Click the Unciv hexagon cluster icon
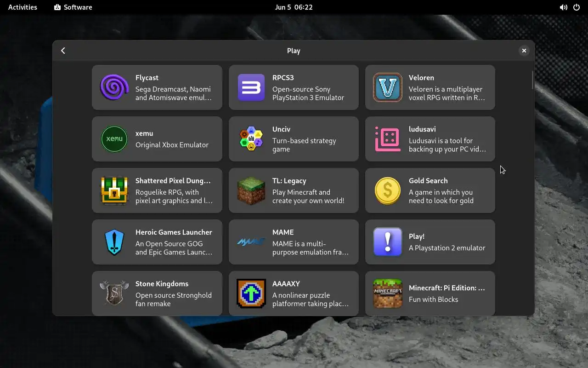588x368 pixels. (251, 139)
